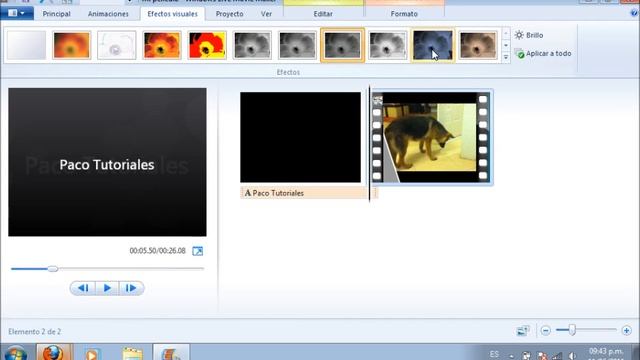Open Movie Maker help
The width and height of the screenshot is (640, 360).
point(634,13)
